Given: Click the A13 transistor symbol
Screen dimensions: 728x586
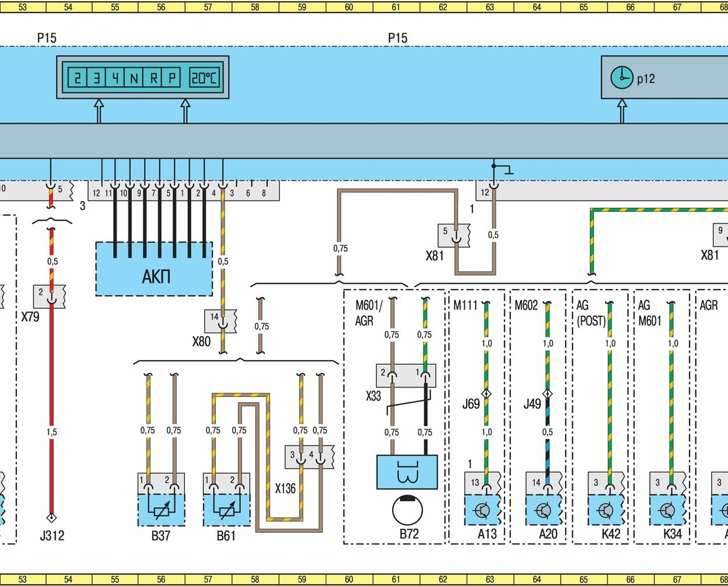Looking at the screenshot, I should pyautogui.click(x=482, y=511).
